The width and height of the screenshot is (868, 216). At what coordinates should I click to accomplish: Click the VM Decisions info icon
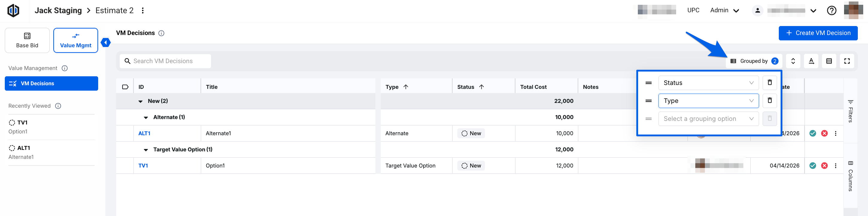coord(161,33)
